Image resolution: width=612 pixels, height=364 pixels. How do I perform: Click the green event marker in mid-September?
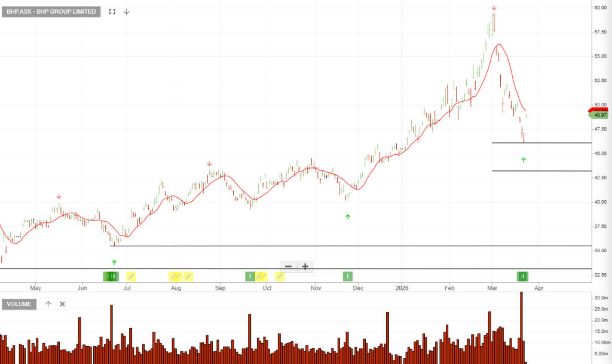250,276
